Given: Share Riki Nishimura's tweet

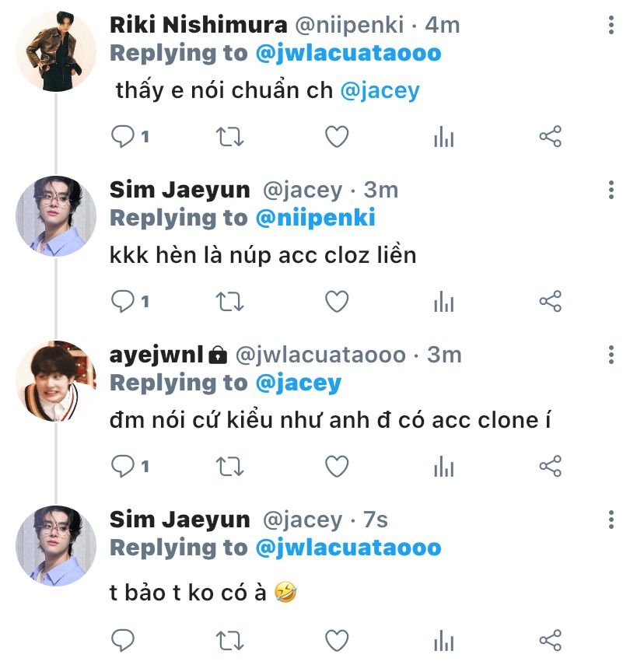Looking at the screenshot, I should point(550,138).
